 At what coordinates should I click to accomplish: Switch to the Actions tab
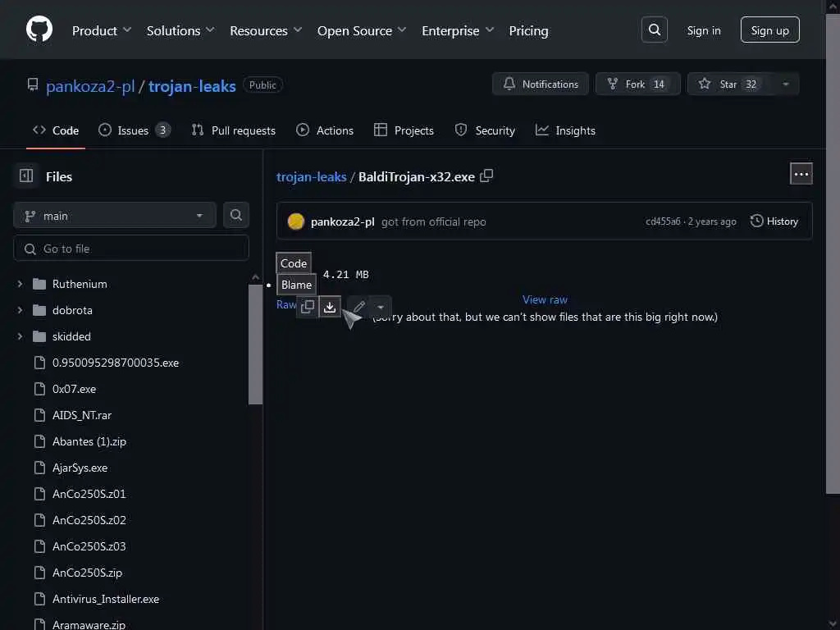click(325, 130)
